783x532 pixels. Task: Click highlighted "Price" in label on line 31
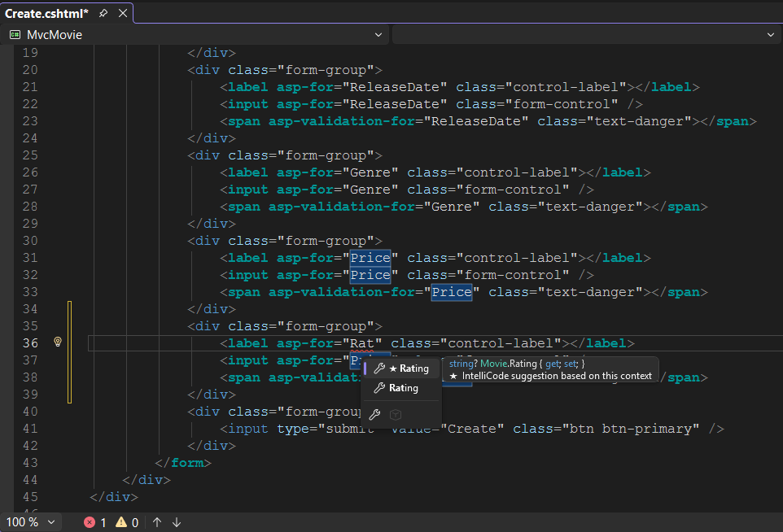pos(370,258)
